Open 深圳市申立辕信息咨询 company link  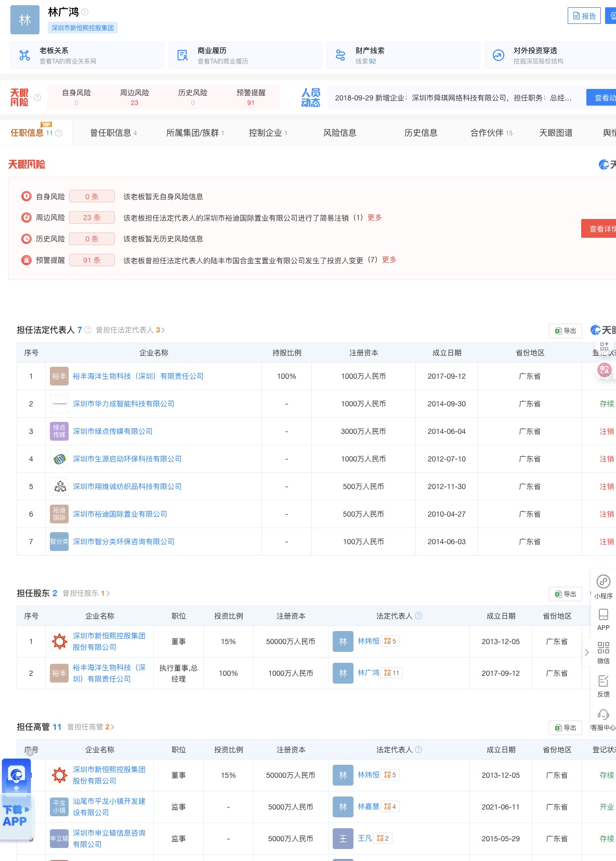[109, 839]
